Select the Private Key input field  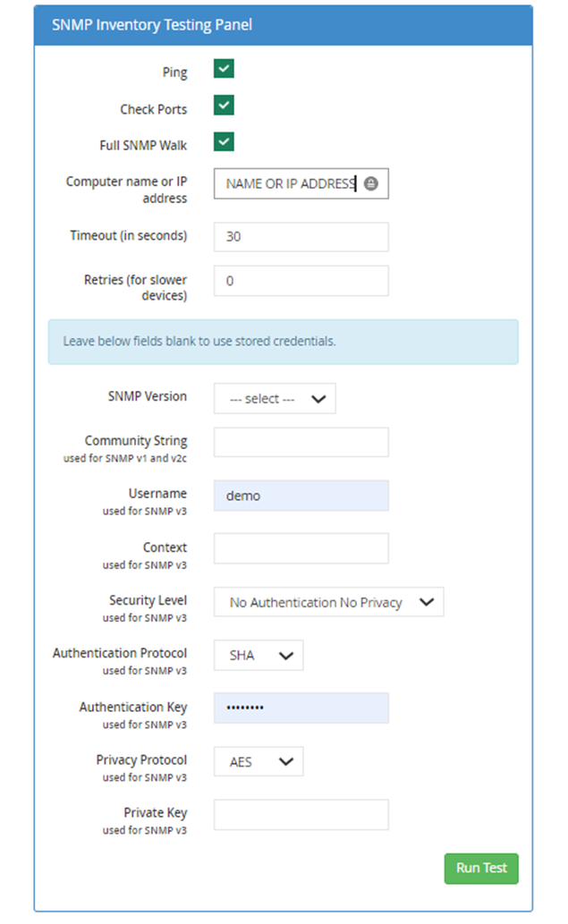(301, 815)
